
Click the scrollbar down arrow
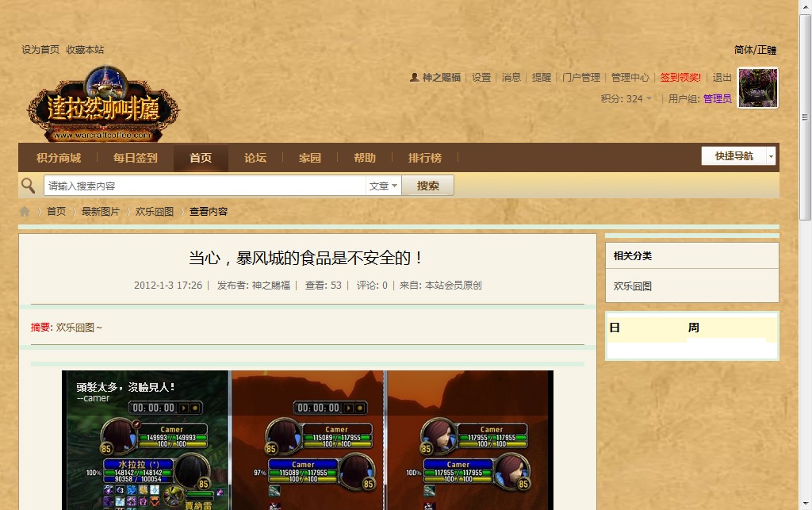(x=805, y=504)
